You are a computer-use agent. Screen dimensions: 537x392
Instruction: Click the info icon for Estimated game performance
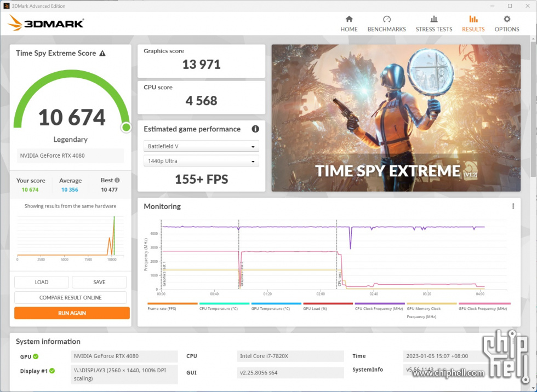click(x=255, y=129)
